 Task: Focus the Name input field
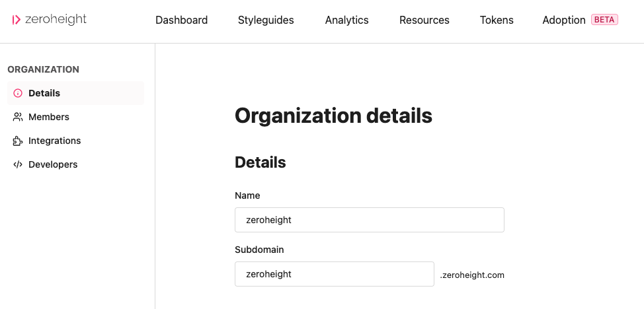coord(369,220)
